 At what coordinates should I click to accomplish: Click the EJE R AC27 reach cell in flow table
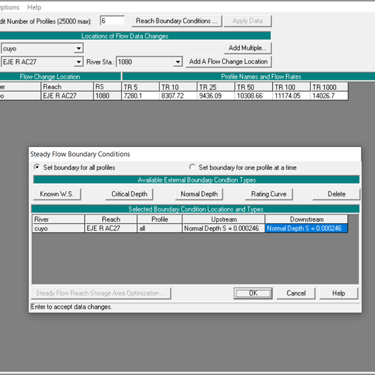(x=67, y=96)
